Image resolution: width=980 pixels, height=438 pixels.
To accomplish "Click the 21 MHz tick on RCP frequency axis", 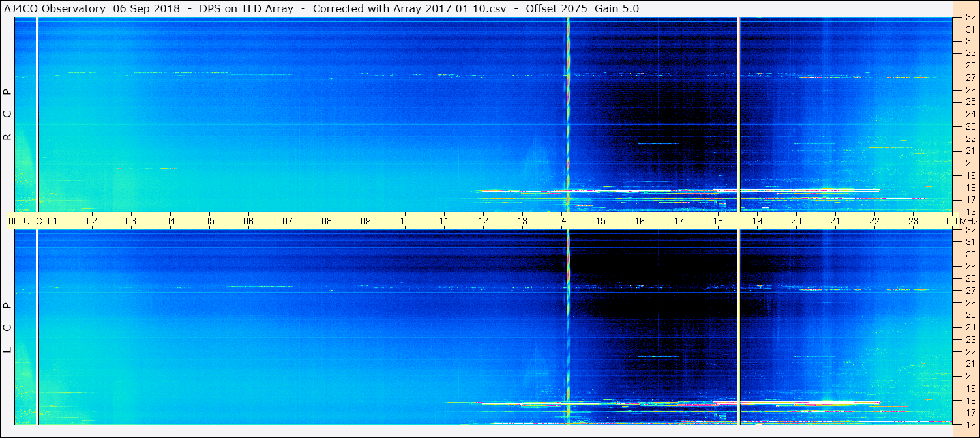I will click(970, 151).
